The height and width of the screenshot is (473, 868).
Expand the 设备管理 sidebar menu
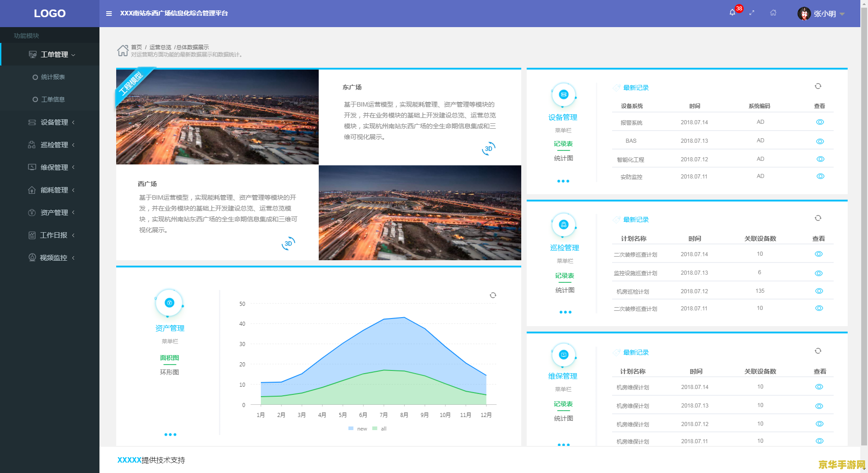point(73,122)
